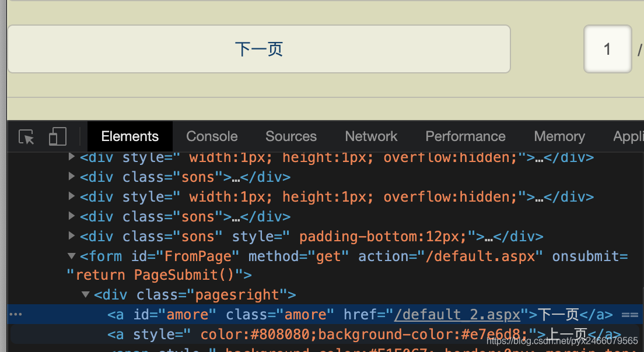644x352 pixels.
Task: Open the Console tab
Action: pyautogui.click(x=212, y=136)
